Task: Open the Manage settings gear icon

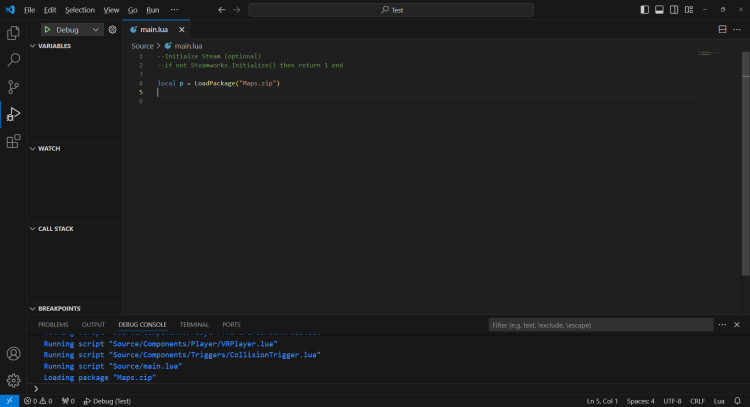Action: pos(14,380)
